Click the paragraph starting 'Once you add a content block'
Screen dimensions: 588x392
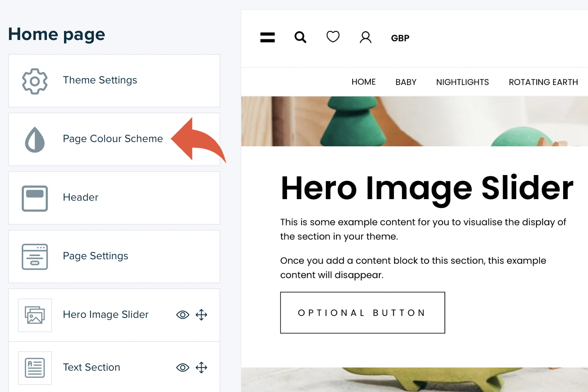coord(413,267)
